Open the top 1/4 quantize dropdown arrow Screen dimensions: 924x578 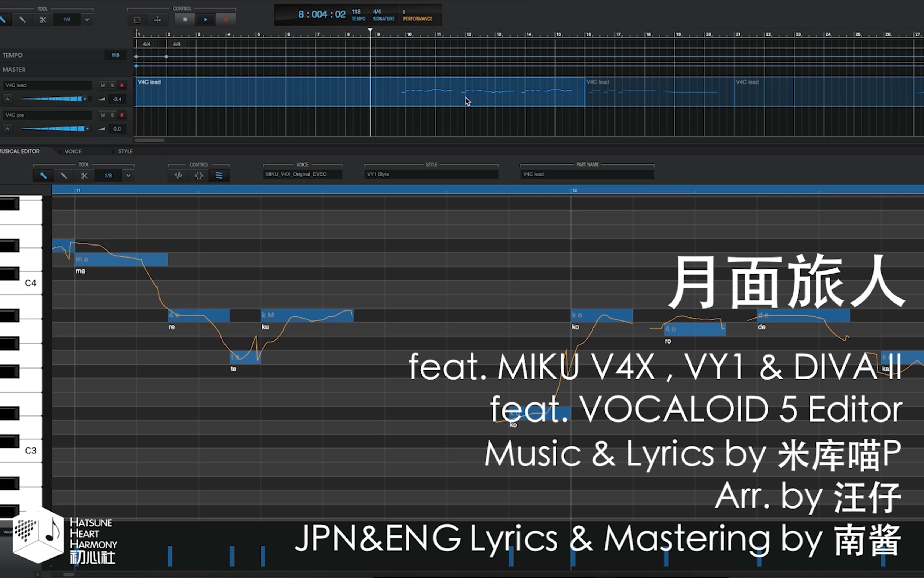pos(87,19)
